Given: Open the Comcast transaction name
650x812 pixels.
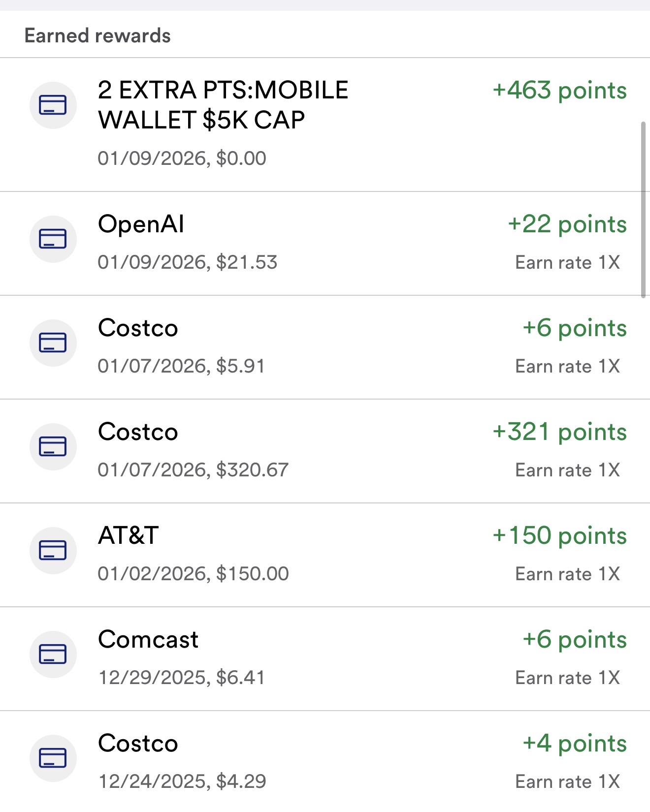Looking at the screenshot, I should click(148, 640).
